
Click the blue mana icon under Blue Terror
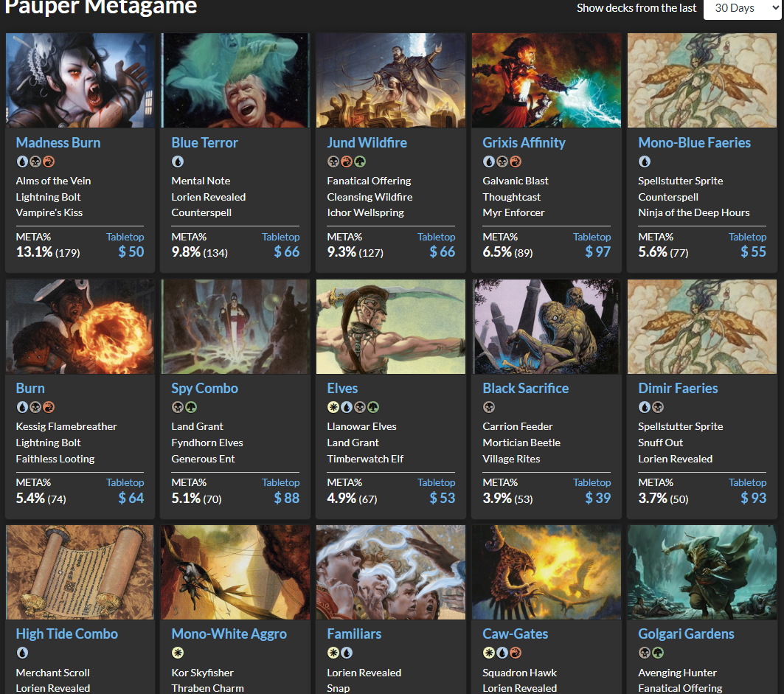(178, 162)
